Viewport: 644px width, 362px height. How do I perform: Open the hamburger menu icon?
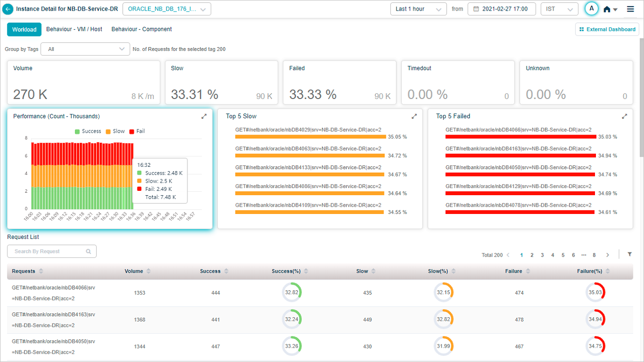point(630,9)
